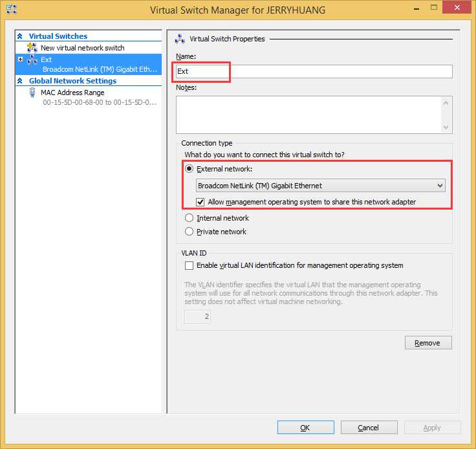Click the Cancel button
This screenshot has height=449, width=476.
click(x=369, y=428)
